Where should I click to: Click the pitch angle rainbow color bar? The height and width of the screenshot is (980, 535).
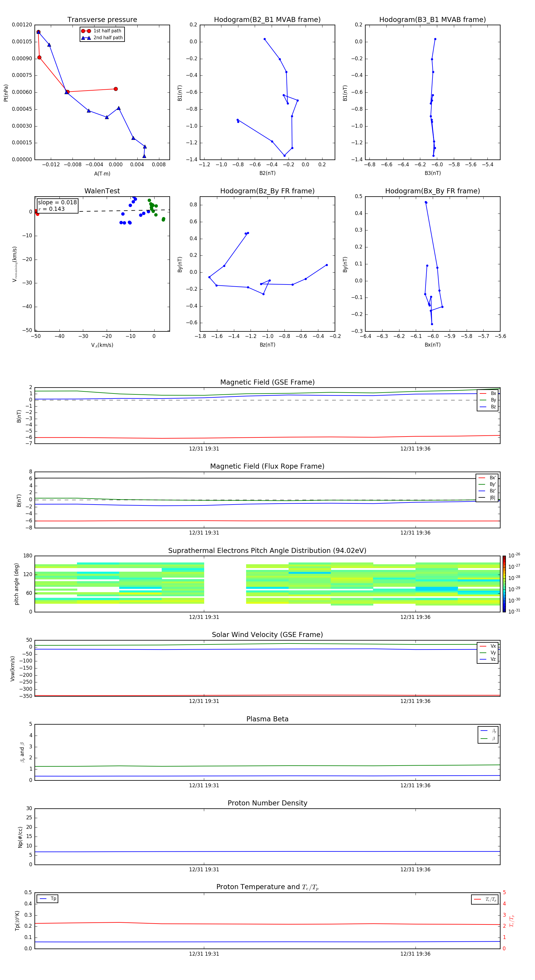click(x=504, y=584)
